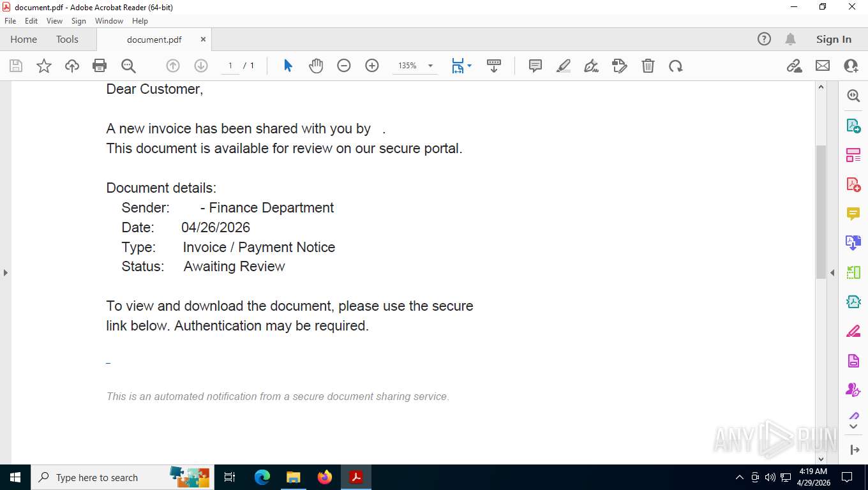Rotate the page clockwise

click(676, 66)
